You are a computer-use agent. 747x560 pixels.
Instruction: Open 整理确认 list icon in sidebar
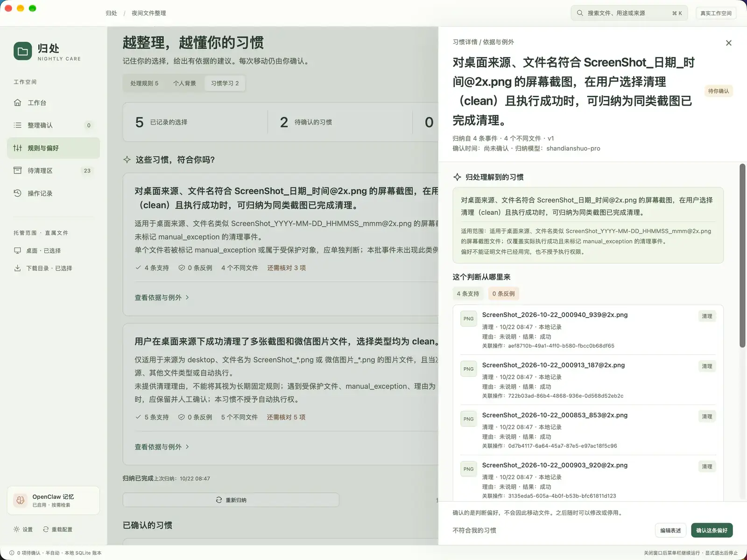click(18, 125)
